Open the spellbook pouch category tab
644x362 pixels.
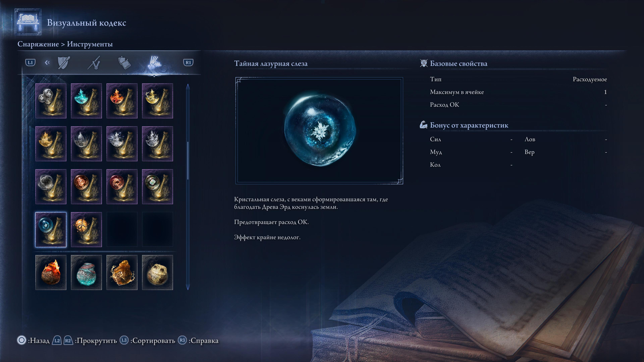pos(124,63)
